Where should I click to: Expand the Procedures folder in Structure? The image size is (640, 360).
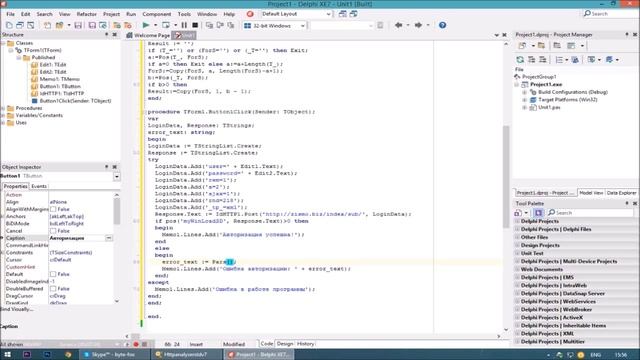pyautogui.click(x=3, y=108)
